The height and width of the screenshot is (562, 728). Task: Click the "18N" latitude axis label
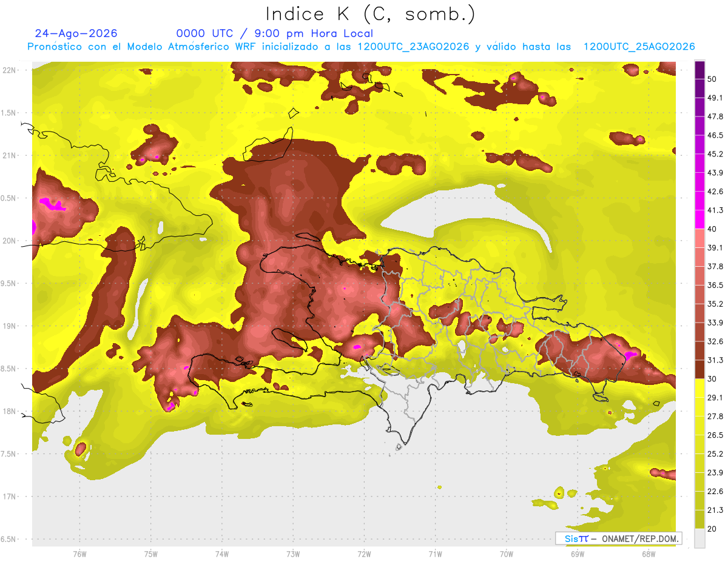click(10, 411)
